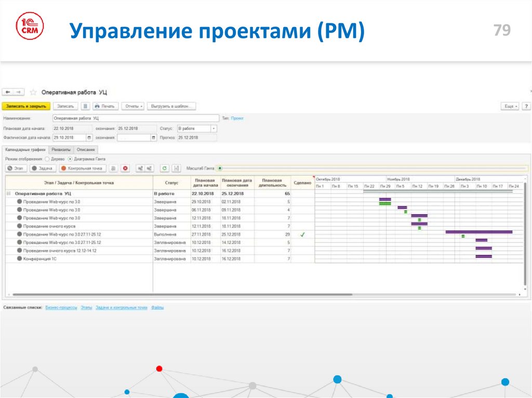This screenshot has width=532, height=398.
Task: Click the second level-shift icon in Gantt toolbar
Action: pyautogui.click(x=149, y=168)
